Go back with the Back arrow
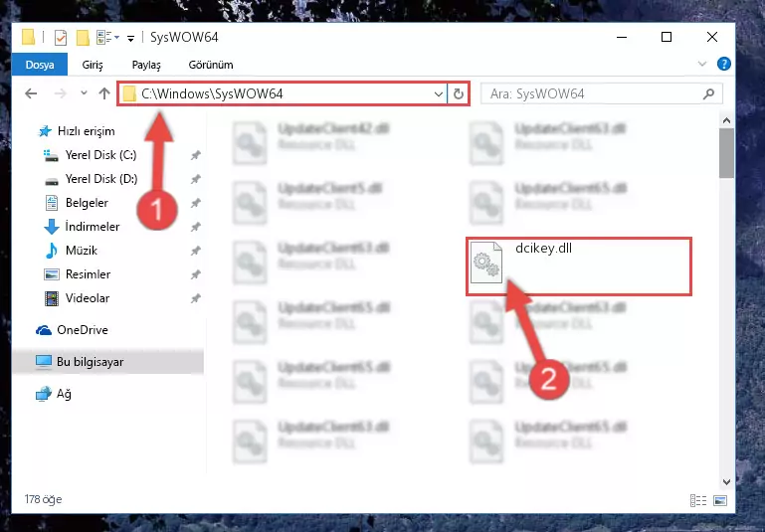The image size is (765, 532). (31, 93)
